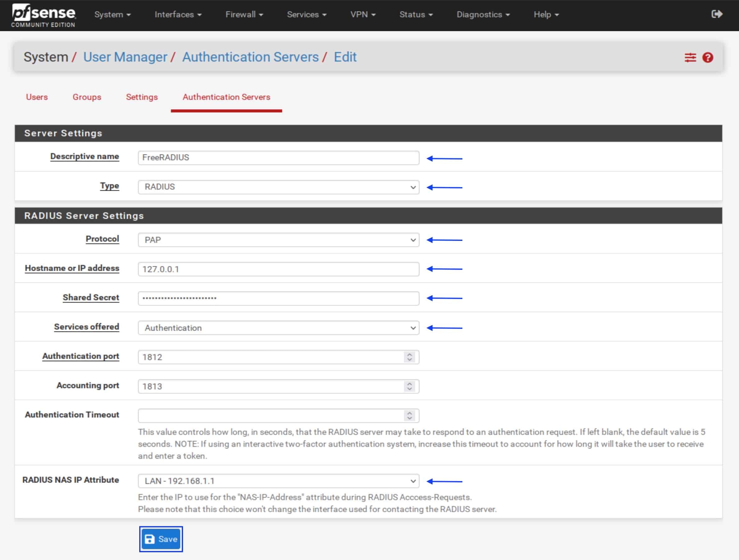This screenshot has height=560, width=739.
Task: Open the shortcut sliders icon in breadcrumb bar
Action: pyautogui.click(x=690, y=57)
